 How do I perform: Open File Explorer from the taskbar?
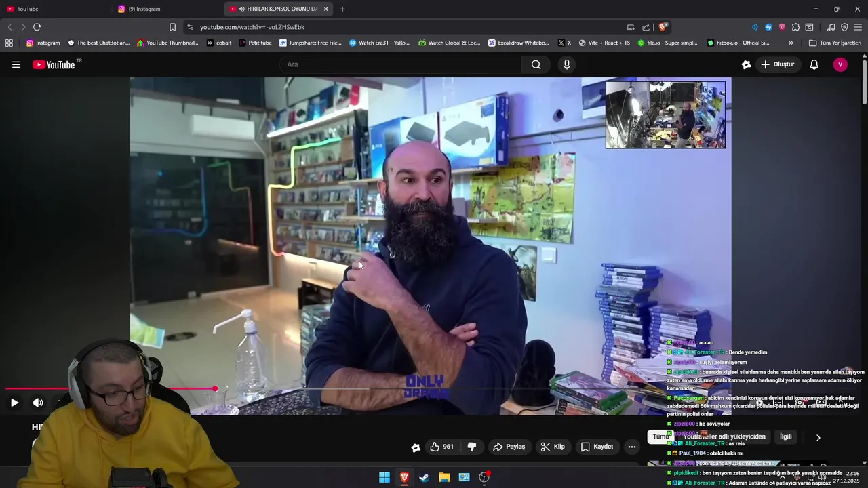(444, 477)
